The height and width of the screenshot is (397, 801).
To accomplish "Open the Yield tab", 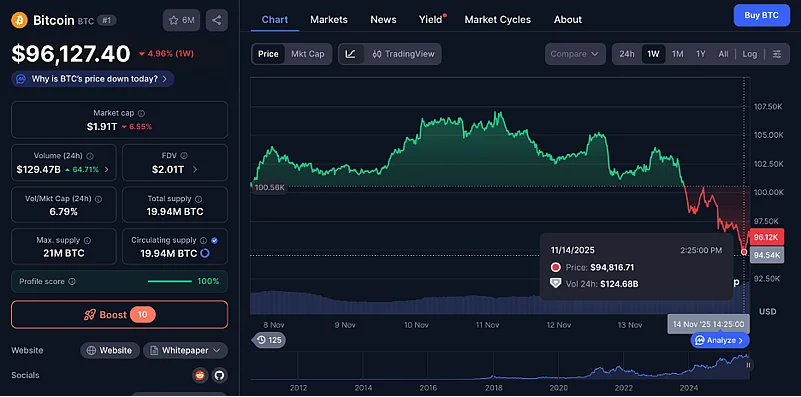I will 432,20.
